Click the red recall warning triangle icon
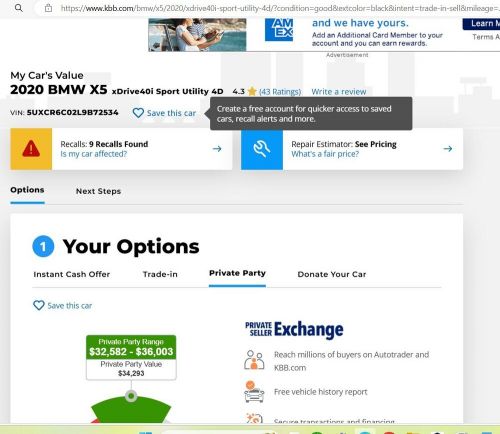The image size is (500, 434). coord(31,149)
